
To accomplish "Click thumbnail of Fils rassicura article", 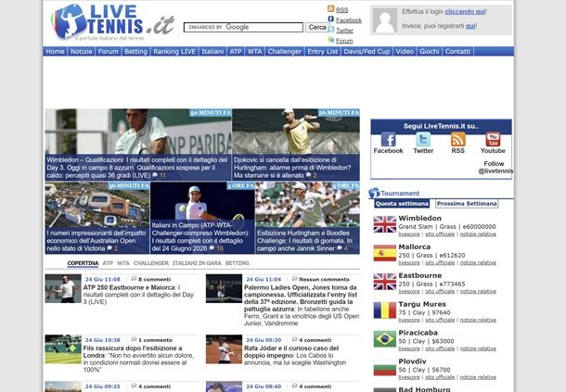I will pyautogui.click(x=63, y=349).
